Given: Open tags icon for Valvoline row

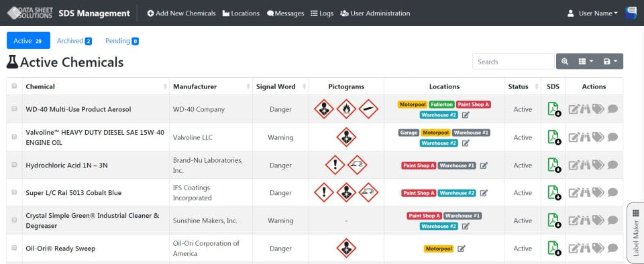Looking at the screenshot, I should [x=598, y=137].
